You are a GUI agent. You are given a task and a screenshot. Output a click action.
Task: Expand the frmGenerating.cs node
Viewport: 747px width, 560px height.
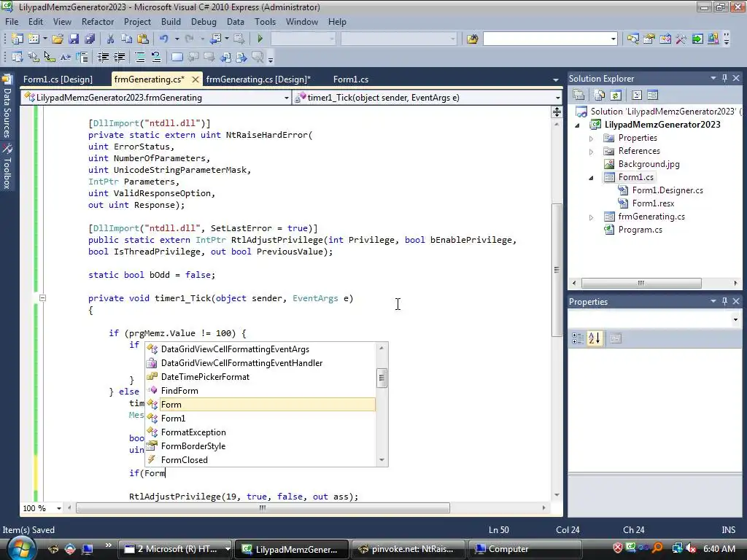click(591, 217)
